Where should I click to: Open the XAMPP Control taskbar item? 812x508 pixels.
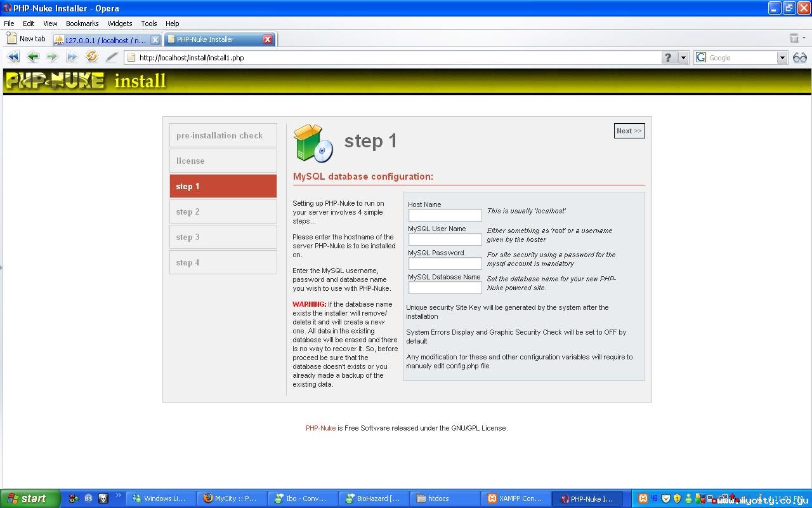click(x=516, y=498)
